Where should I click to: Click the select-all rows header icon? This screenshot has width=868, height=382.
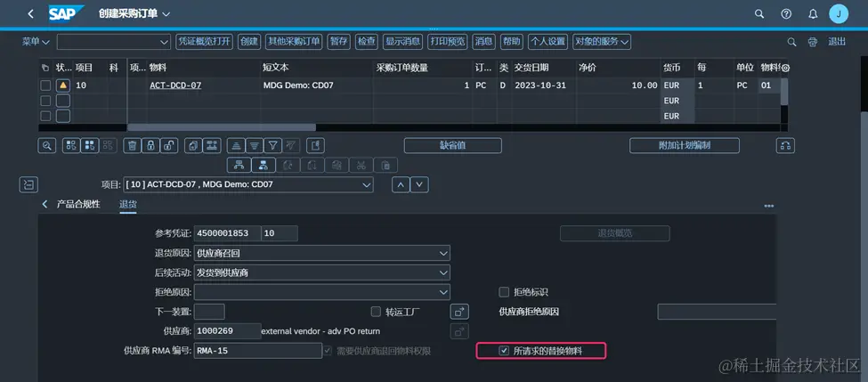45,68
